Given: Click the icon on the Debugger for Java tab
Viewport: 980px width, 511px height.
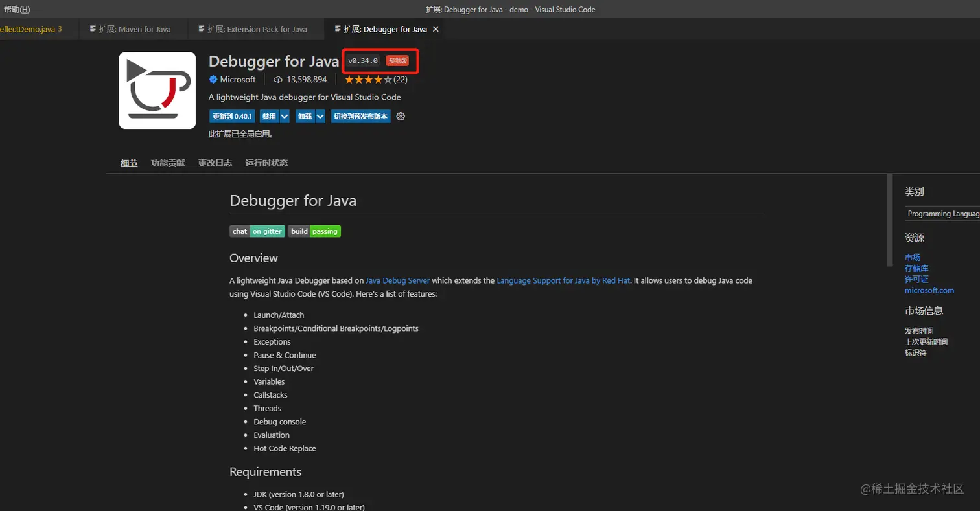Looking at the screenshot, I should click(338, 29).
